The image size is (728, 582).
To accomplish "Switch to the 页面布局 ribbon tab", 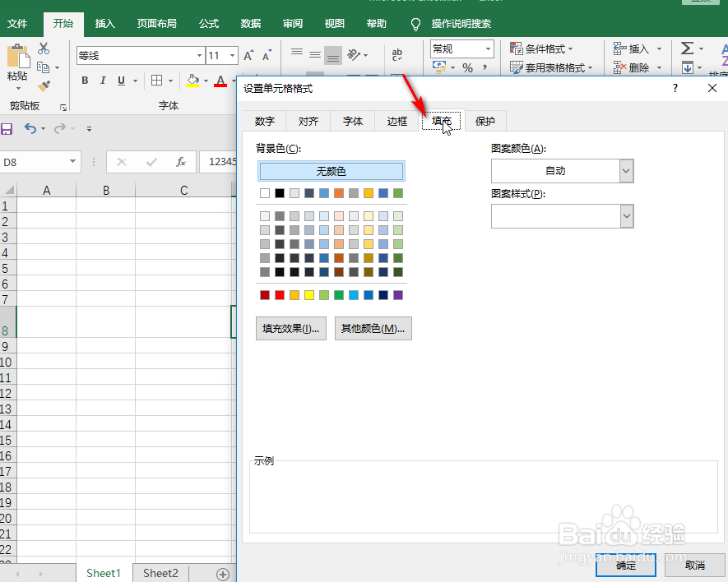I will [157, 23].
